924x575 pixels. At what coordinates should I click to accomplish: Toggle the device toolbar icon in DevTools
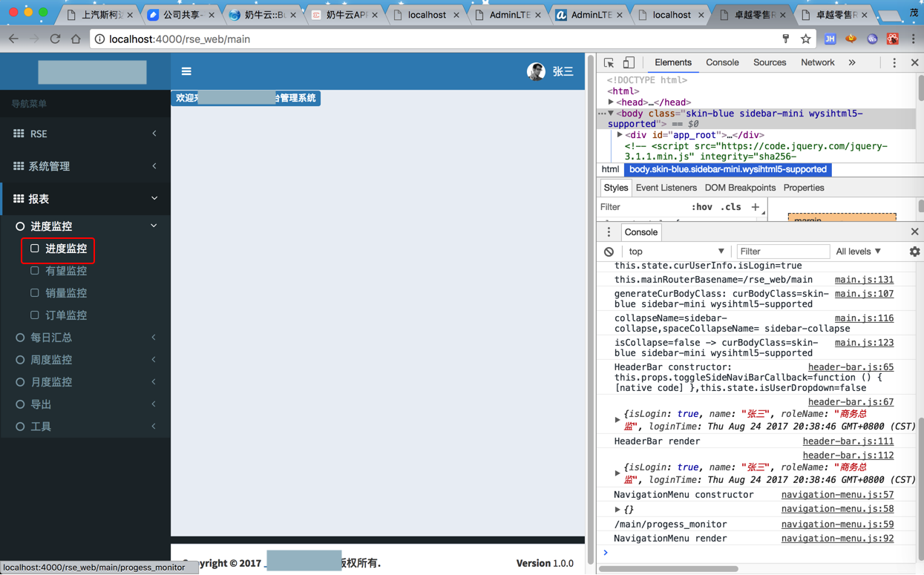tap(629, 63)
